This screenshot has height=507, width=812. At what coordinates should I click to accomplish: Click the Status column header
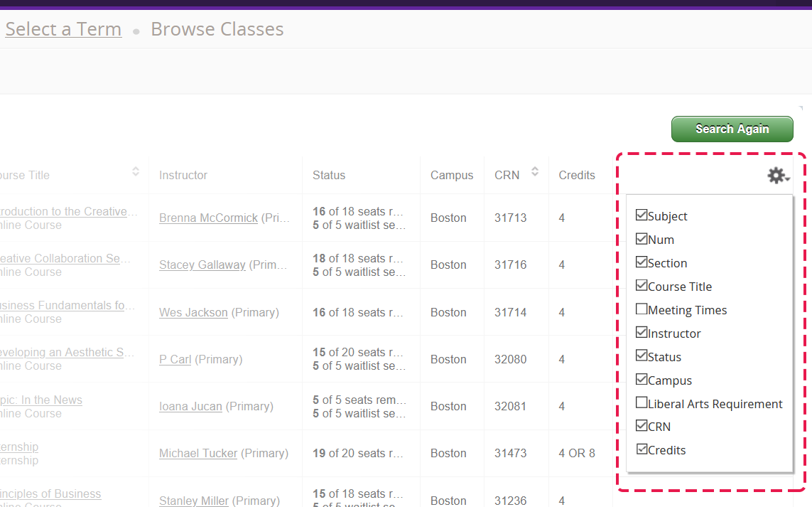[329, 175]
